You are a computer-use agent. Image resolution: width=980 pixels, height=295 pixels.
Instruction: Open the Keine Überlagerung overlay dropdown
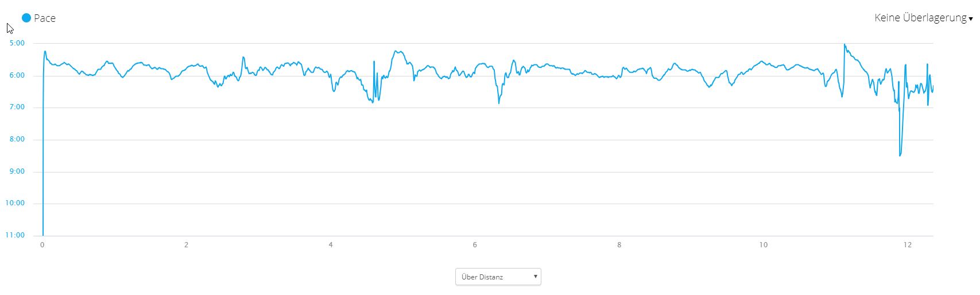tap(920, 18)
